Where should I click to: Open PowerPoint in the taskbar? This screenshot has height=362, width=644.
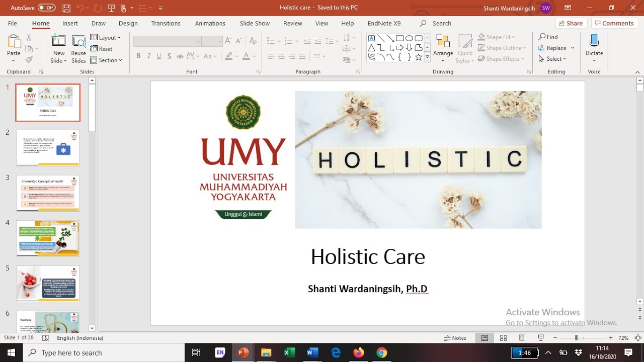[x=244, y=352]
